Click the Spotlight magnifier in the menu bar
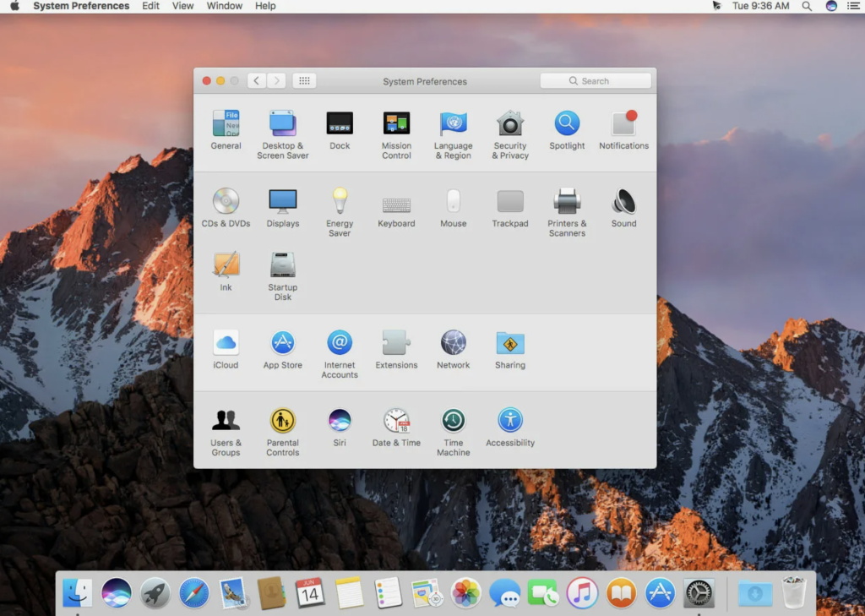This screenshot has height=616, width=865. (x=807, y=6)
